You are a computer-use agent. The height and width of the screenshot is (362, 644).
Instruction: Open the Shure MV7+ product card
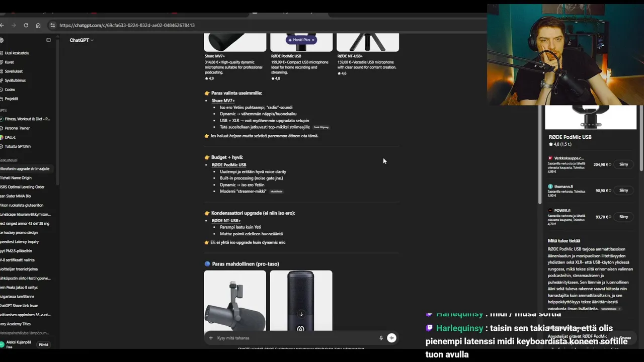(x=235, y=57)
